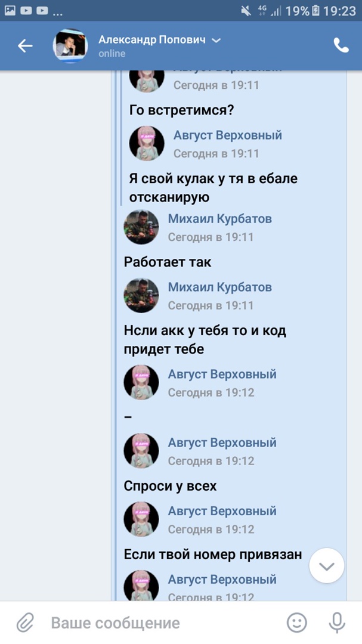Image resolution: width=362 pixels, height=644 pixels.
Task: Open the attachment paperclip icon
Action: click(24, 623)
